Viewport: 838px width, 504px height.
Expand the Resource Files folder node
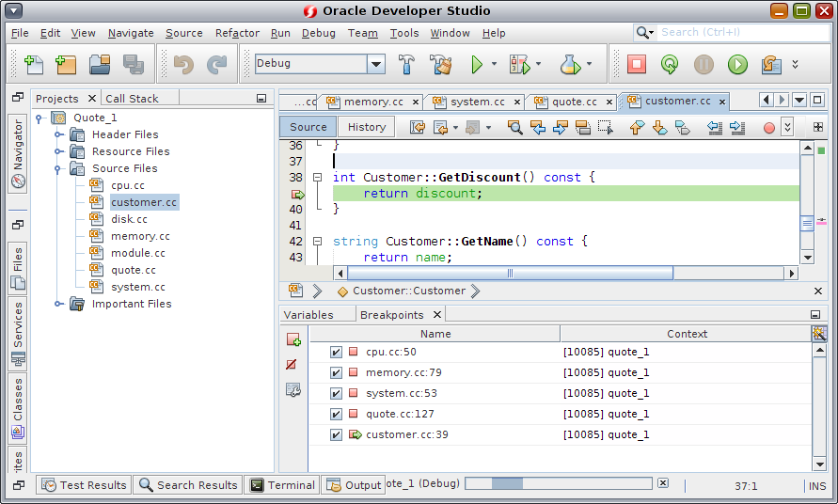coord(59,151)
